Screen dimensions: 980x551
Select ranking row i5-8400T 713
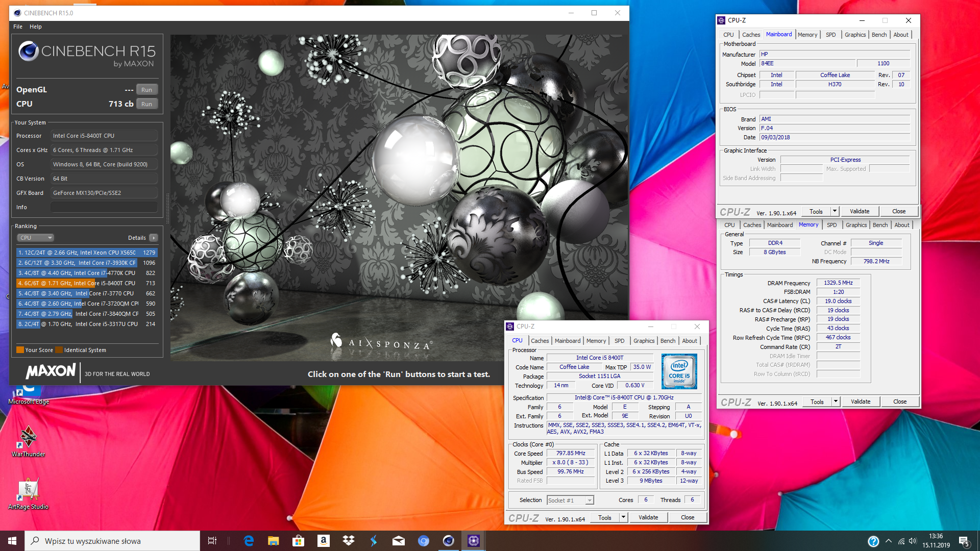pos(87,283)
